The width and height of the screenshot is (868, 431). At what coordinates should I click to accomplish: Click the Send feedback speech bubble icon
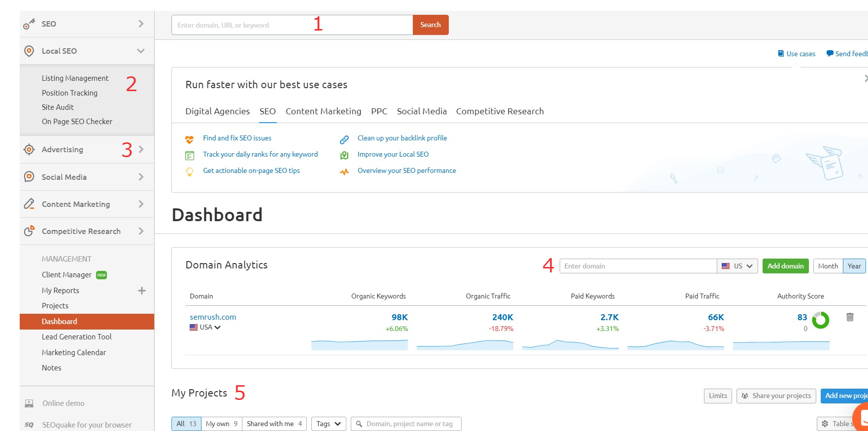830,53
